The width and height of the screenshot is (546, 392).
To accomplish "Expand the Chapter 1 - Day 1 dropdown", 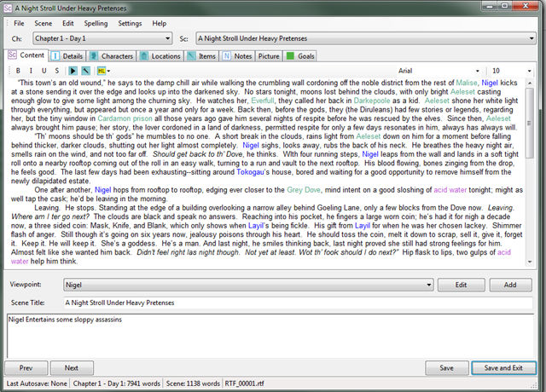I will point(102,38).
